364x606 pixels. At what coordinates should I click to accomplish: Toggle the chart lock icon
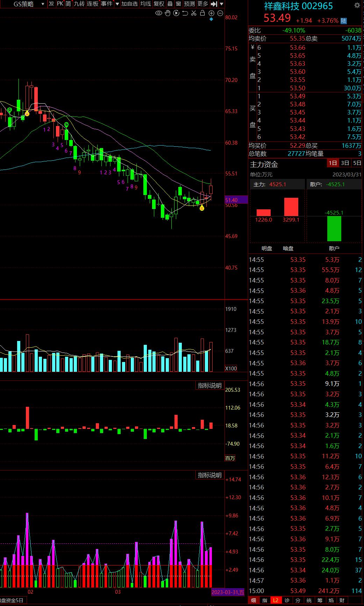[x=202, y=13]
